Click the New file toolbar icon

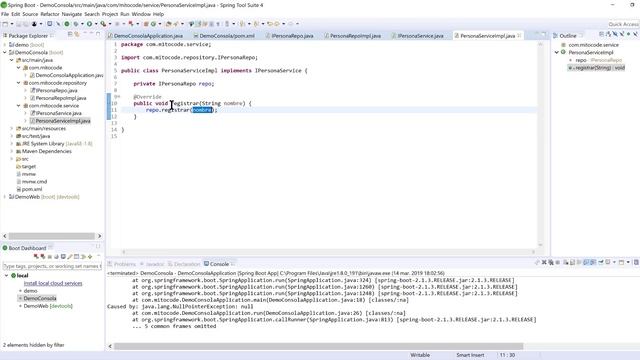point(4,24)
